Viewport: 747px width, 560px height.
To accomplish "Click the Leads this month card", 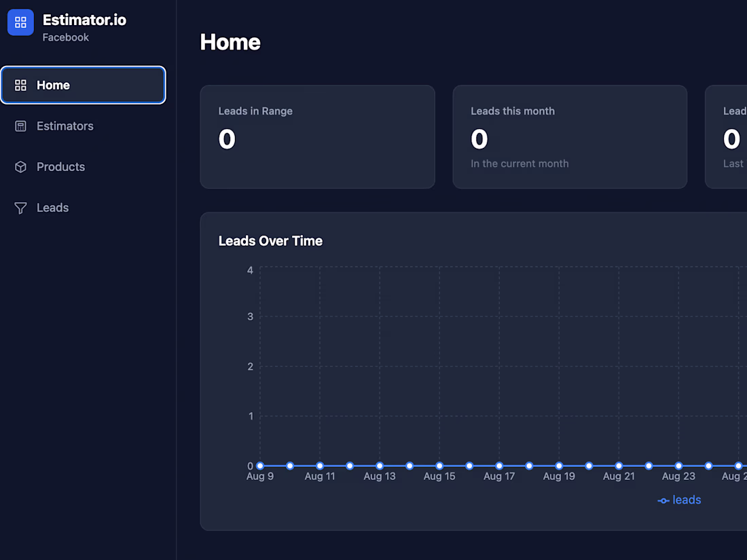I will point(570,136).
